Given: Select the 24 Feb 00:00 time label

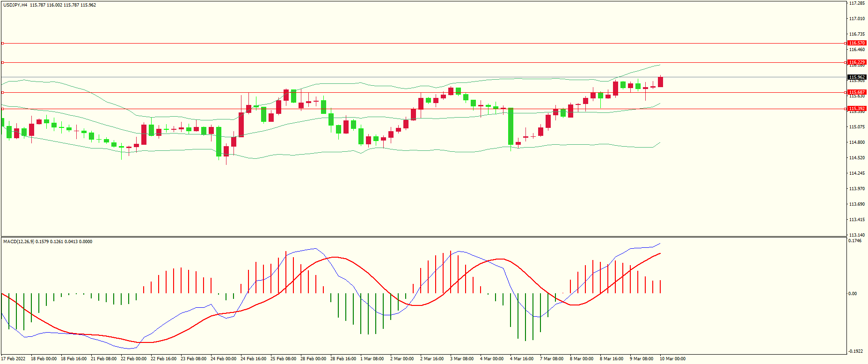Looking at the screenshot, I should (x=223, y=359).
